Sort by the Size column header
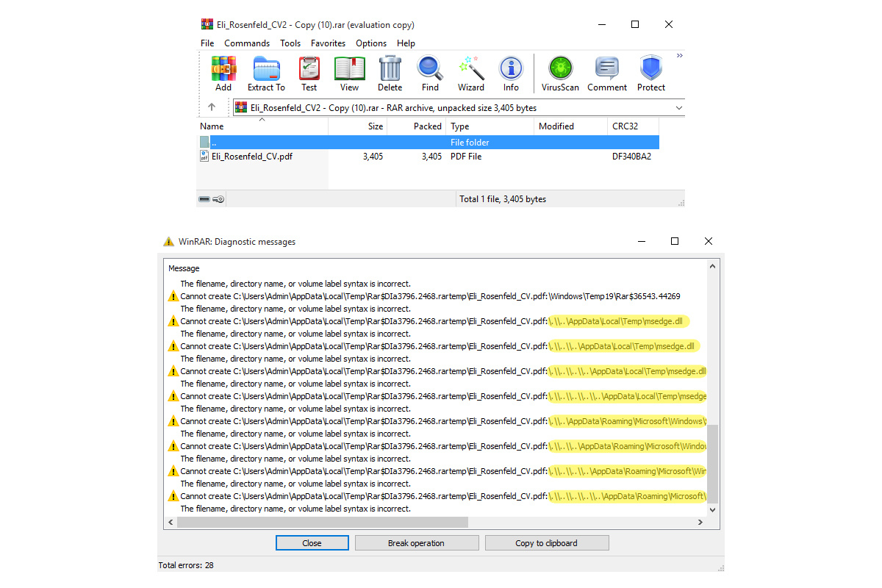This screenshot has width=882, height=588. pos(357,126)
